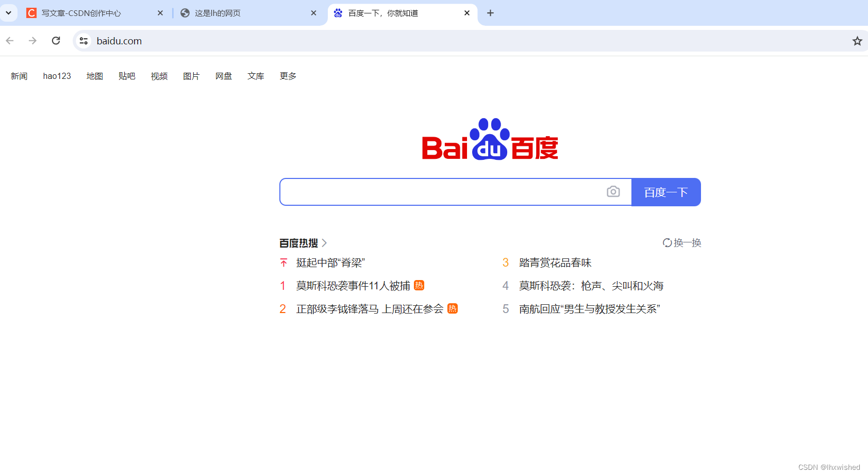Reload the Baidu page
Image resolution: width=868 pixels, height=475 pixels.
56,41
